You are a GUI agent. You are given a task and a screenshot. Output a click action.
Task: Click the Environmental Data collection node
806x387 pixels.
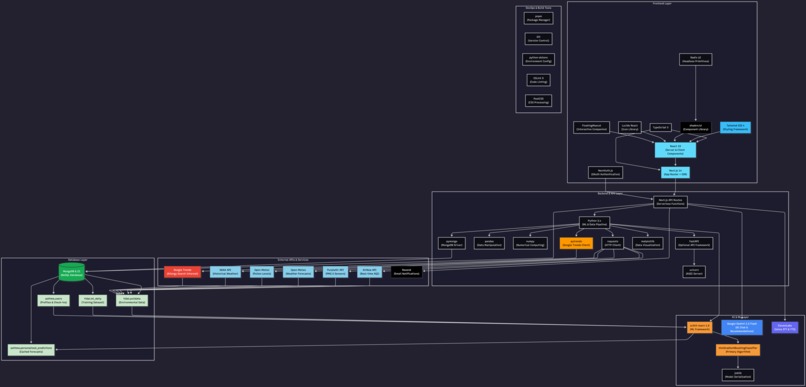132,301
